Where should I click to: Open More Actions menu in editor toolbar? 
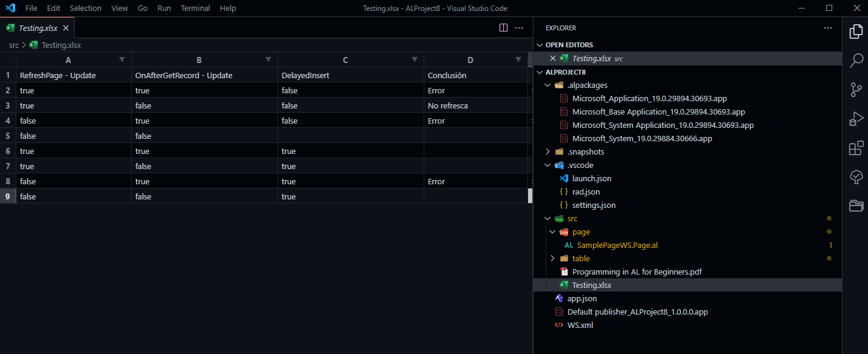519,27
